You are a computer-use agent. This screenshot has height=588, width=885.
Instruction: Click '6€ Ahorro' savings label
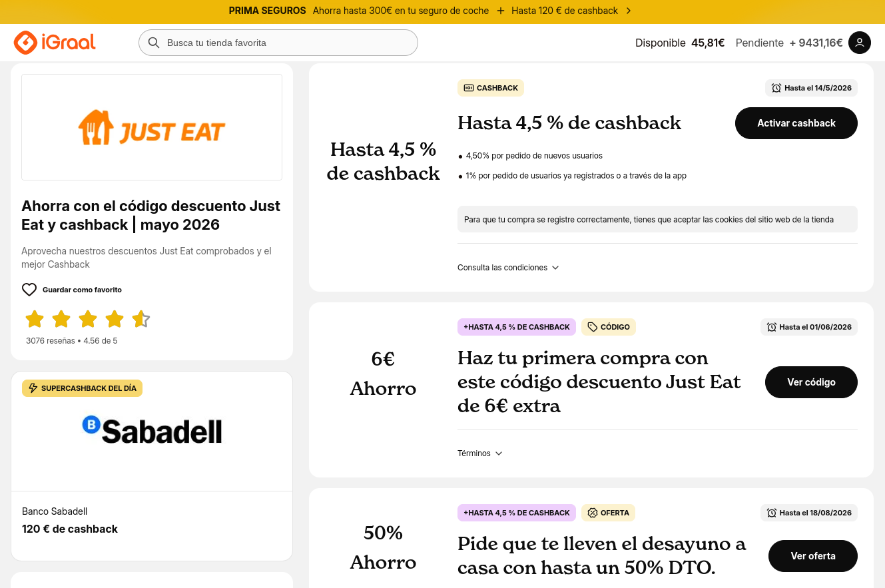pos(383,374)
